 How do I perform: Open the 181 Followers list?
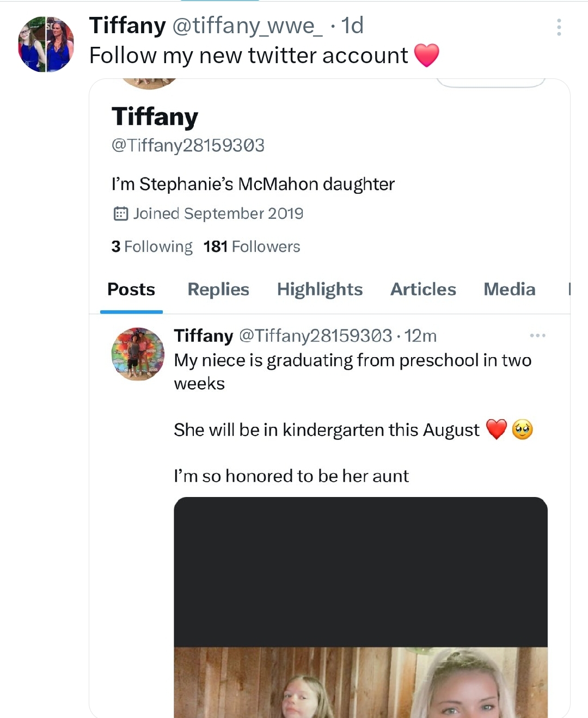[252, 247]
